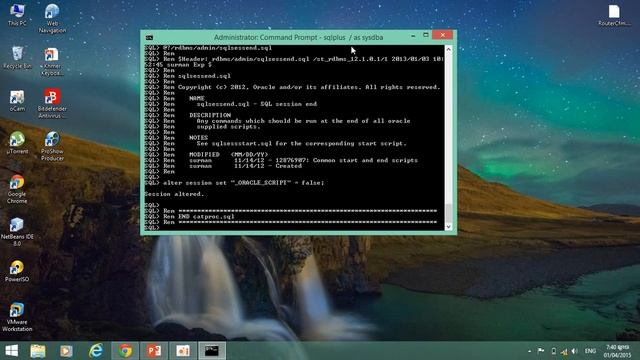
Task: Click the scroll down arrow in Command Prompt
Action: [x=449, y=227]
